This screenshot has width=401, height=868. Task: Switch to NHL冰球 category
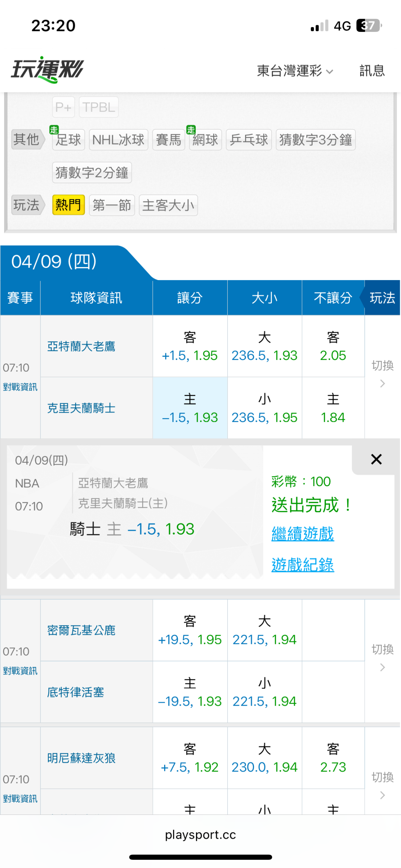118,140
